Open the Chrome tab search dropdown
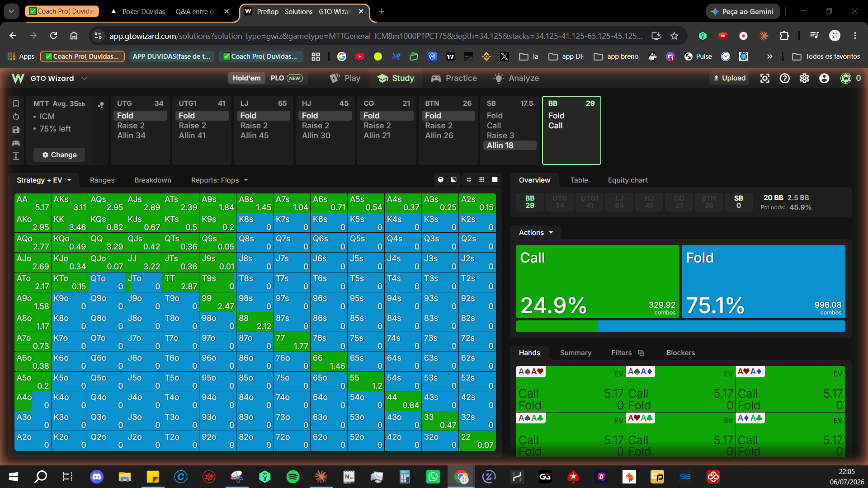868x488 pixels. (x=11, y=11)
